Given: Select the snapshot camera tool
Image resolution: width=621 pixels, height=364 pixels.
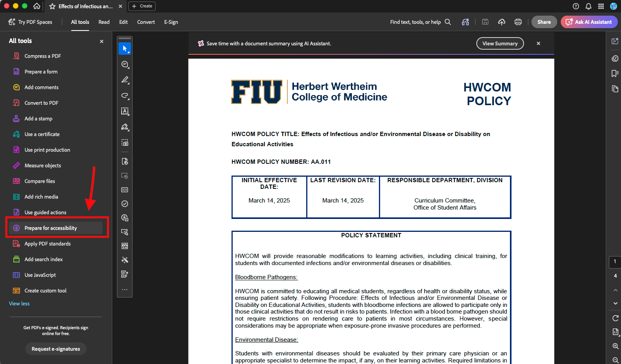Looking at the screenshot, I should coord(125,142).
